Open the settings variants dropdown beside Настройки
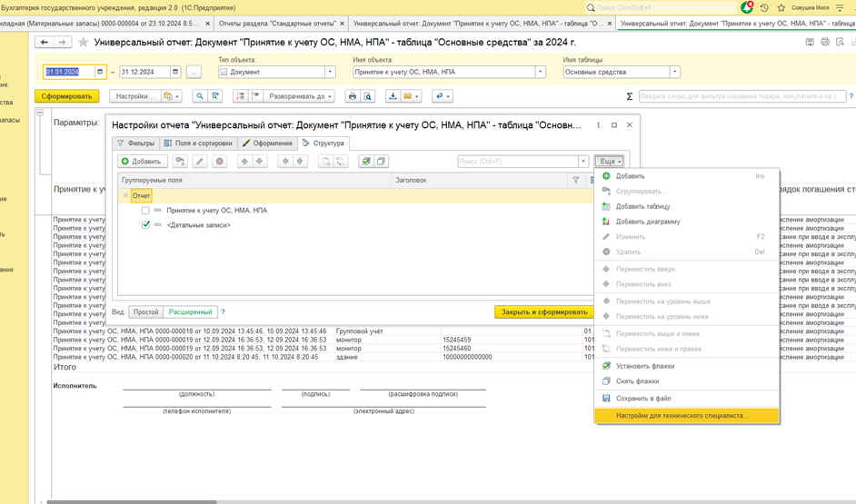856x504 pixels. point(172,96)
